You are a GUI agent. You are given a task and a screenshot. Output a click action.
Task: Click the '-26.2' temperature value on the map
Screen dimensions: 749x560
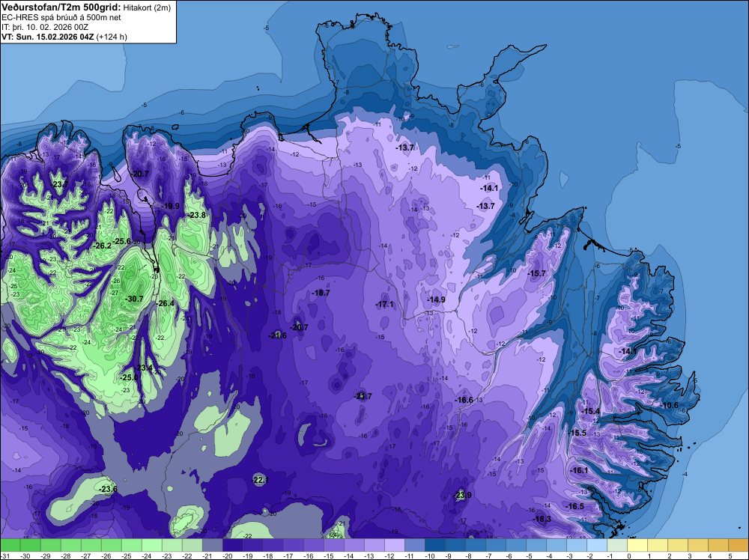tap(102, 246)
